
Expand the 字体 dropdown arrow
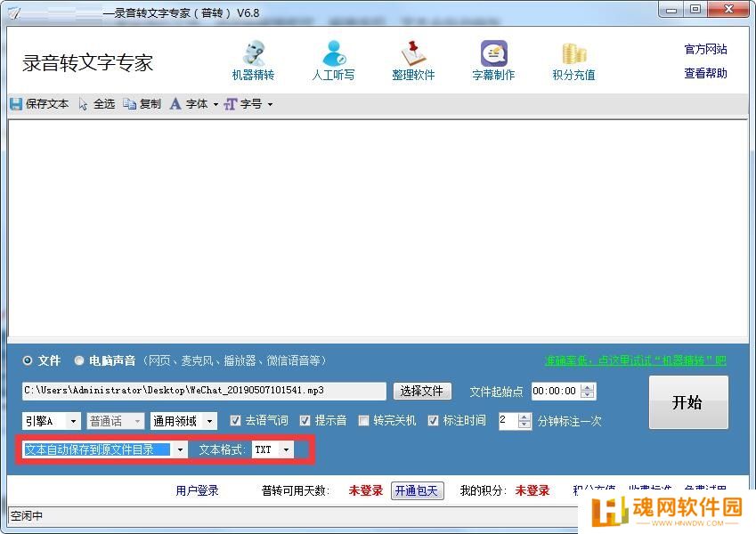[215, 104]
